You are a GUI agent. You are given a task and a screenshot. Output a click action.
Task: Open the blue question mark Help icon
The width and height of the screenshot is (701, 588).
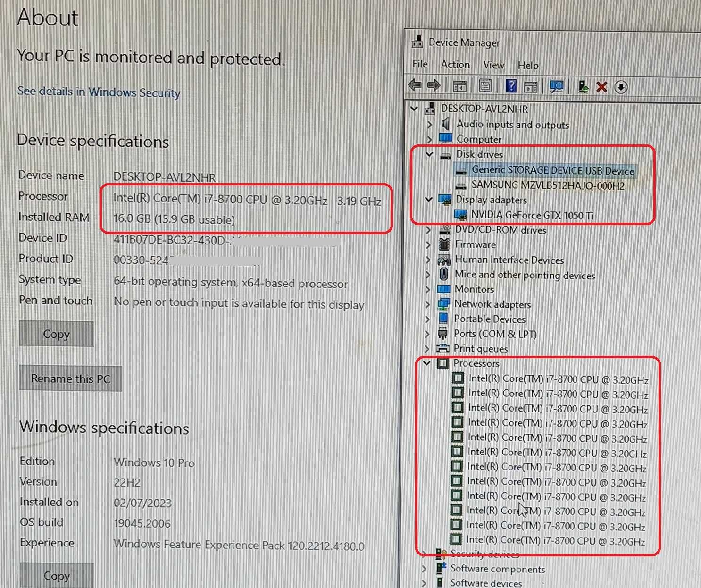511,86
